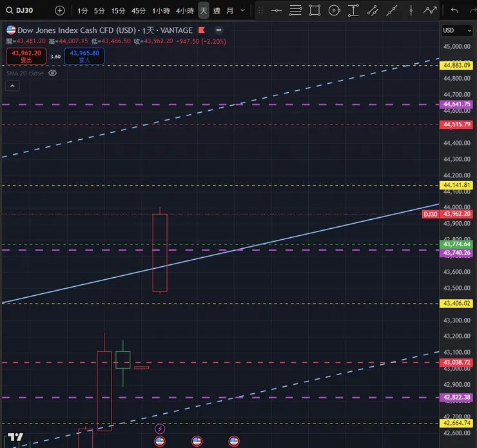This screenshot has height=448, width=477.
Task: Click the 43,038.72 red price label
Action: click(456, 362)
